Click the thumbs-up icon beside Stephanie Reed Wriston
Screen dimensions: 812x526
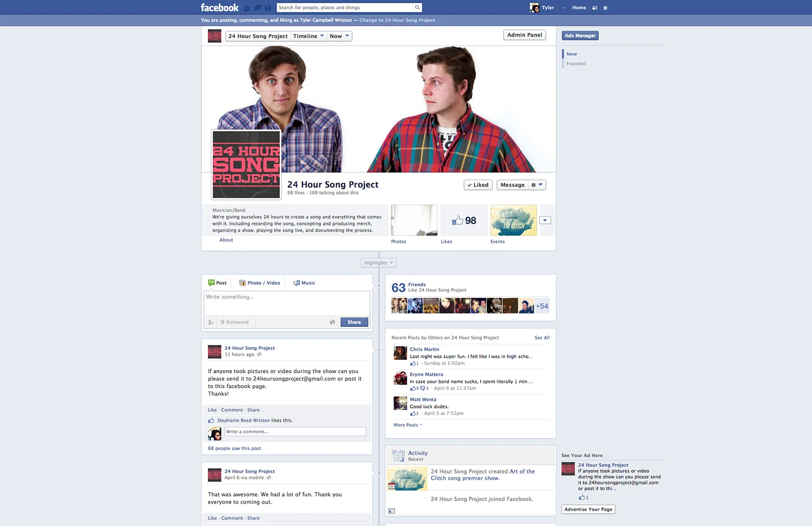tap(211, 420)
